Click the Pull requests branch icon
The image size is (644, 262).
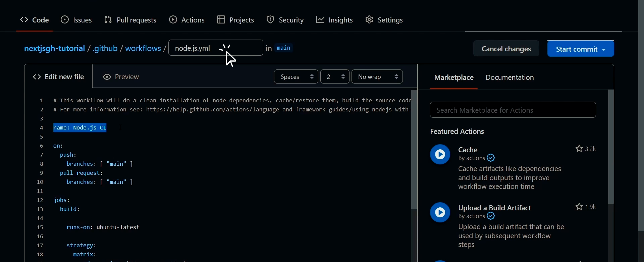click(x=108, y=20)
